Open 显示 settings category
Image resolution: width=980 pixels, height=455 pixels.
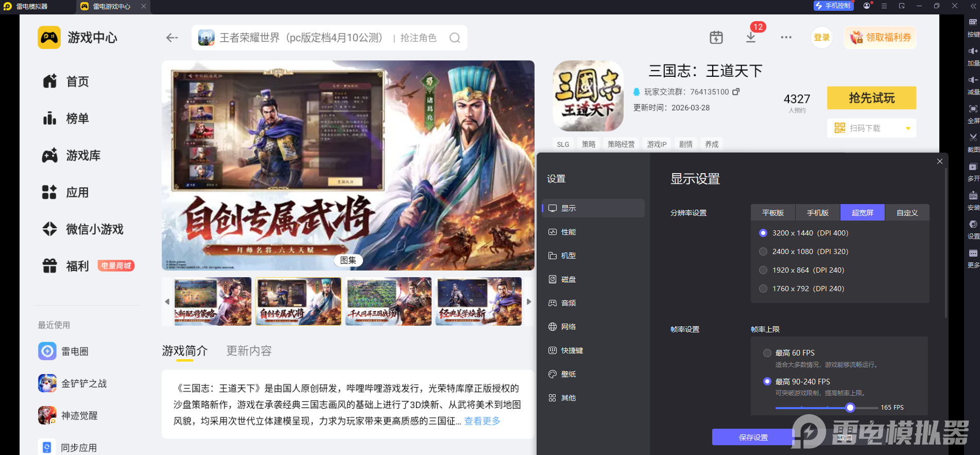[593, 208]
